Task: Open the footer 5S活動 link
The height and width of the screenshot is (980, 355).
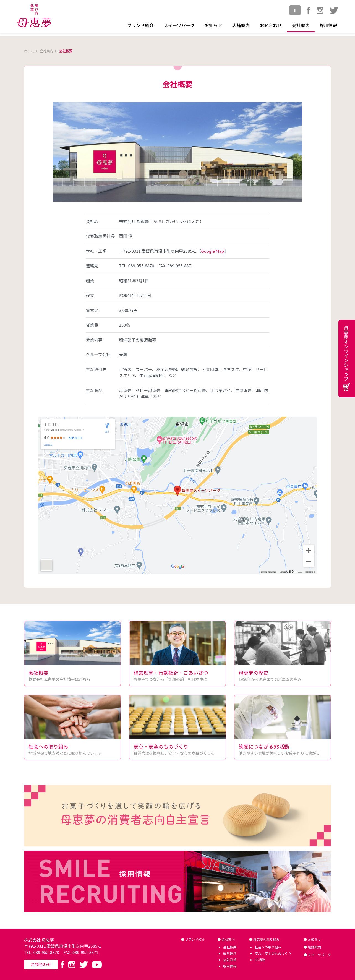Action: tap(260, 960)
